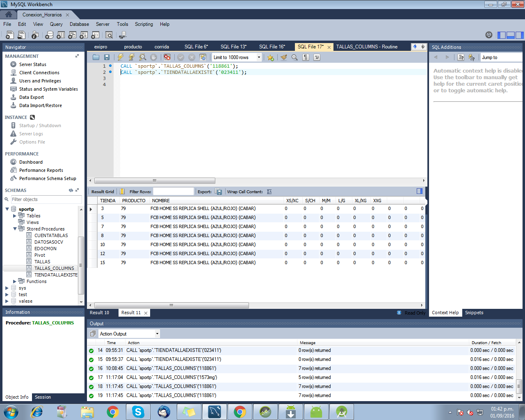The image size is (525, 420).
Task: Open script file in editor
Action: point(96,57)
